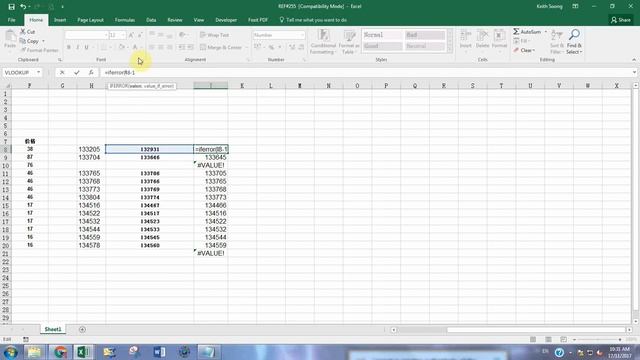This screenshot has width=640, height=360.
Task: Click the Share button
Action: pos(621,20)
